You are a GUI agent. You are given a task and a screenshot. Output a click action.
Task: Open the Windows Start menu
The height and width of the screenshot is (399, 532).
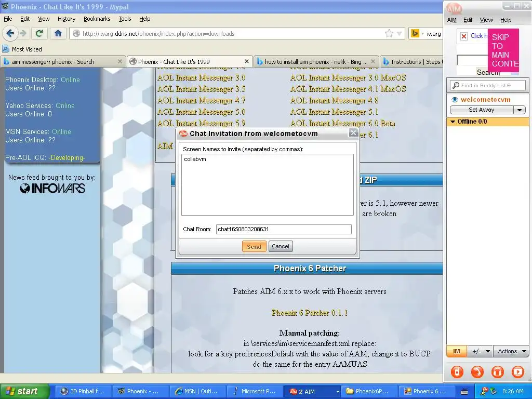(x=24, y=392)
